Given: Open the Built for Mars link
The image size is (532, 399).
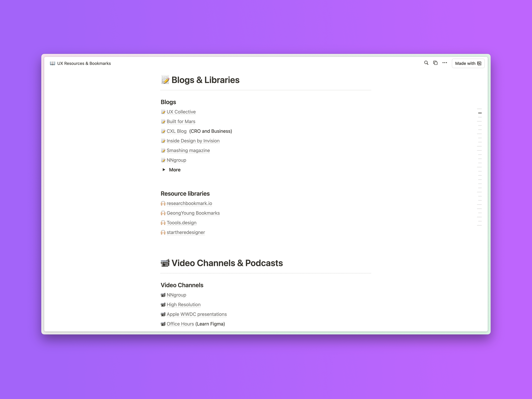Looking at the screenshot, I should point(181,122).
